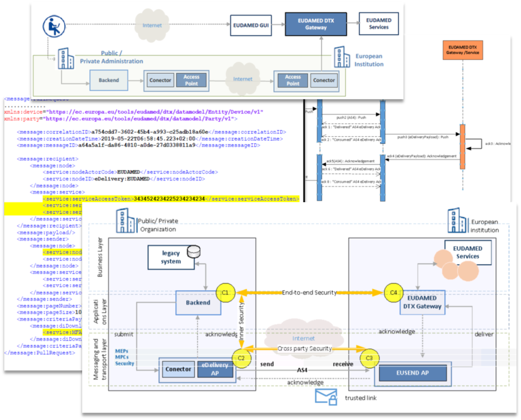Click the EUSEND AP box

413,373
